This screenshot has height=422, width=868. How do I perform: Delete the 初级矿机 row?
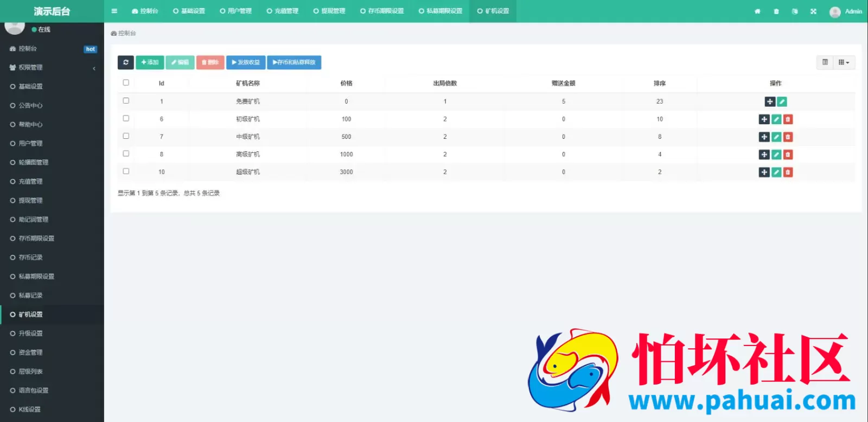788,119
